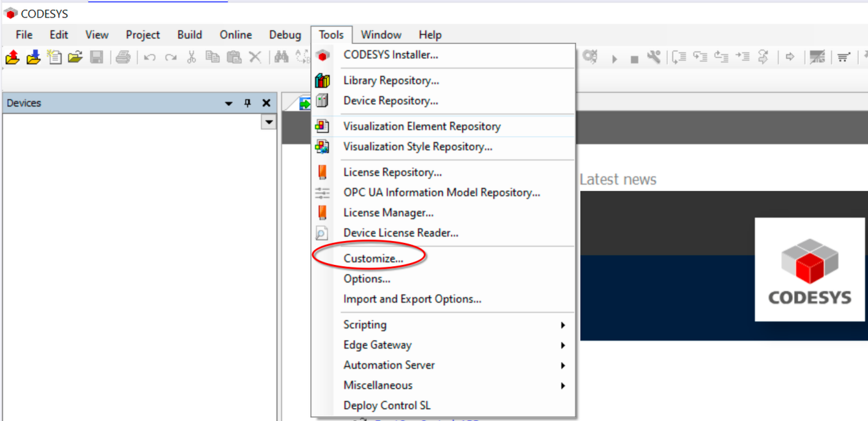Click the Run to Cursor icon
Image resolution: width=868 pixels, height=421 pixels.
coord(743,56)
